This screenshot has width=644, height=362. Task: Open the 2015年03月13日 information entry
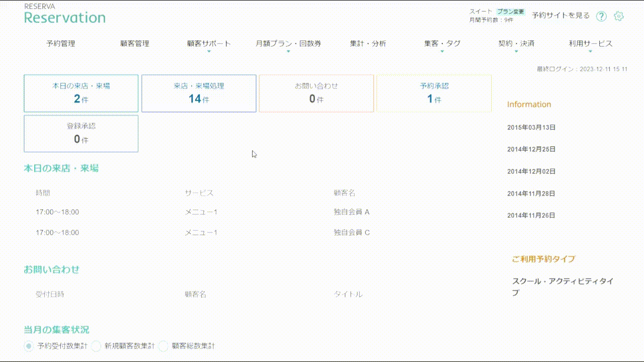(x=531, y=128)
